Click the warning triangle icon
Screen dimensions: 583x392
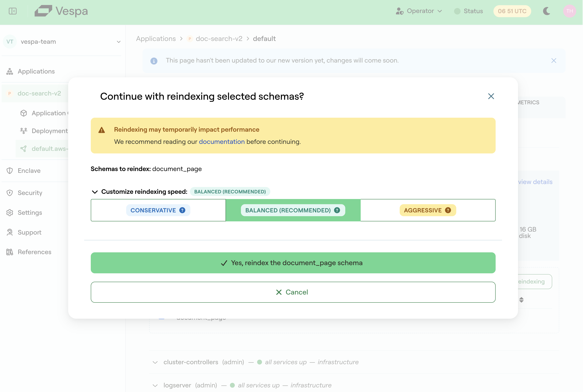[x=102, y=130]
